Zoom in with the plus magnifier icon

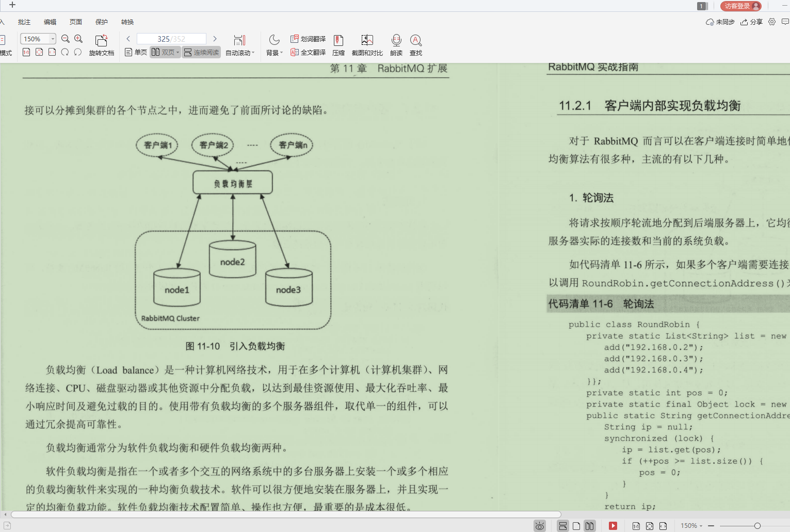coord(78,39)
